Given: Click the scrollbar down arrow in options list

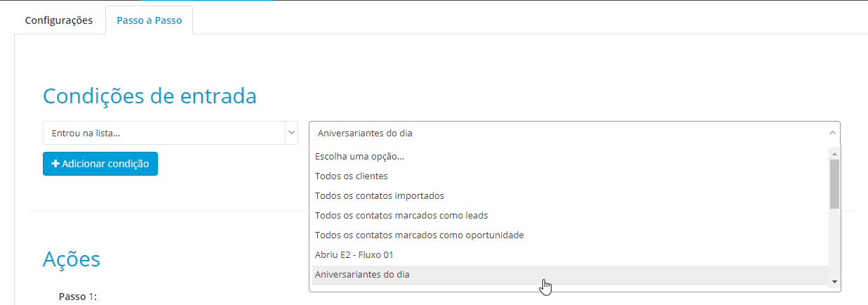Looking at the screenshot, I should coord(834,281).
